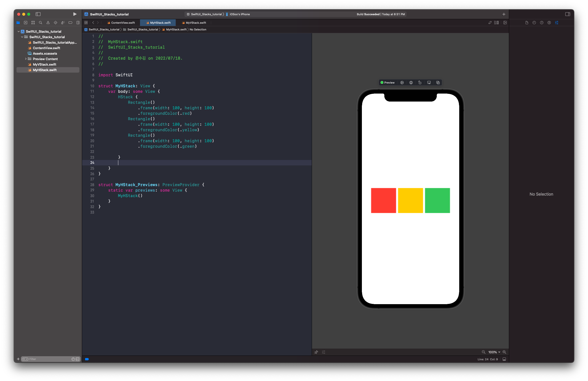This screenshot has width=588, height=381.
Task: Toggle the inspector panel on right
Action: pyautogui.click(x=568, y=14)
